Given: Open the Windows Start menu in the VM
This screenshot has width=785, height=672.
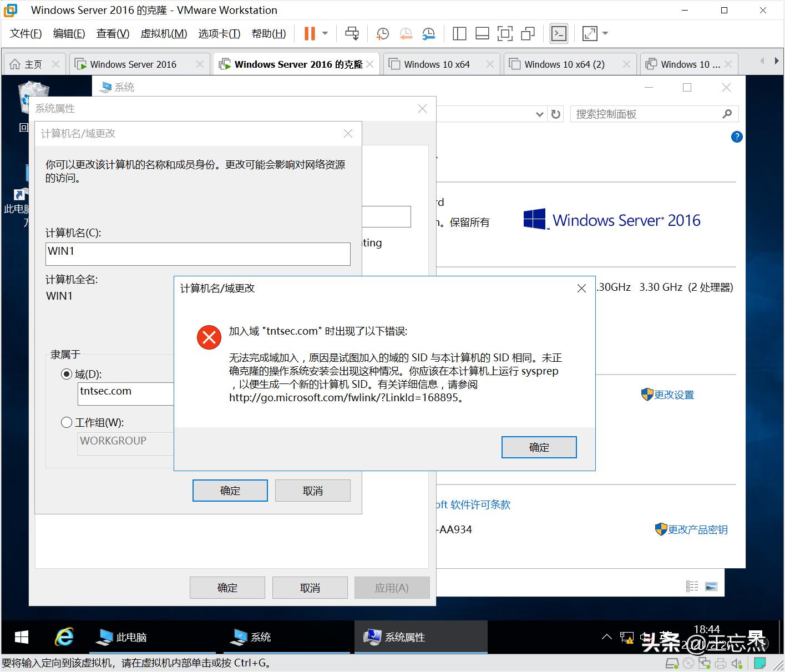Looking at the screenshot, I should [x=22, y=637].
